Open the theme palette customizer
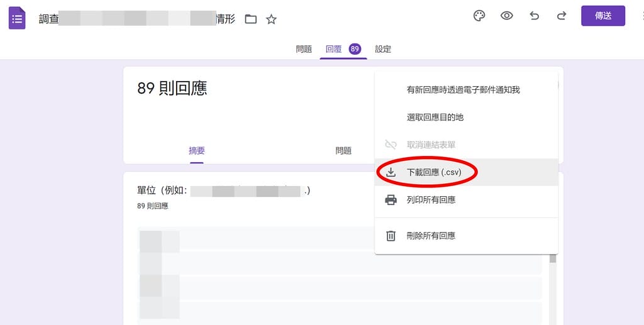This screenshot has width=644, height=325. click(x=479, y=16)
